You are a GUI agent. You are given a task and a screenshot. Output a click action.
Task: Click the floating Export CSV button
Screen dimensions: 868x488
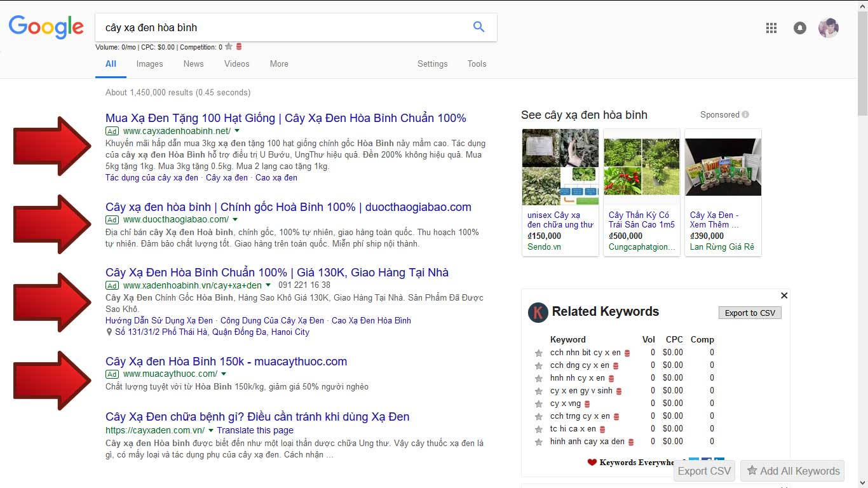click(704, 471)
